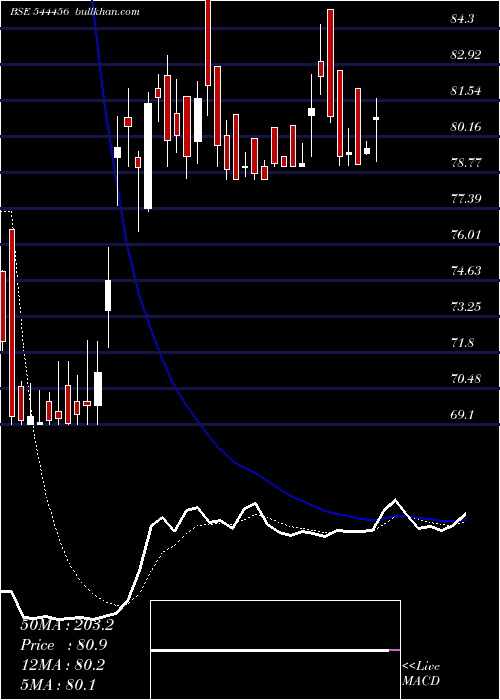Select the 81.54 price axis label
The height and width of the screenshot is (700, 500).
point(466,91)
